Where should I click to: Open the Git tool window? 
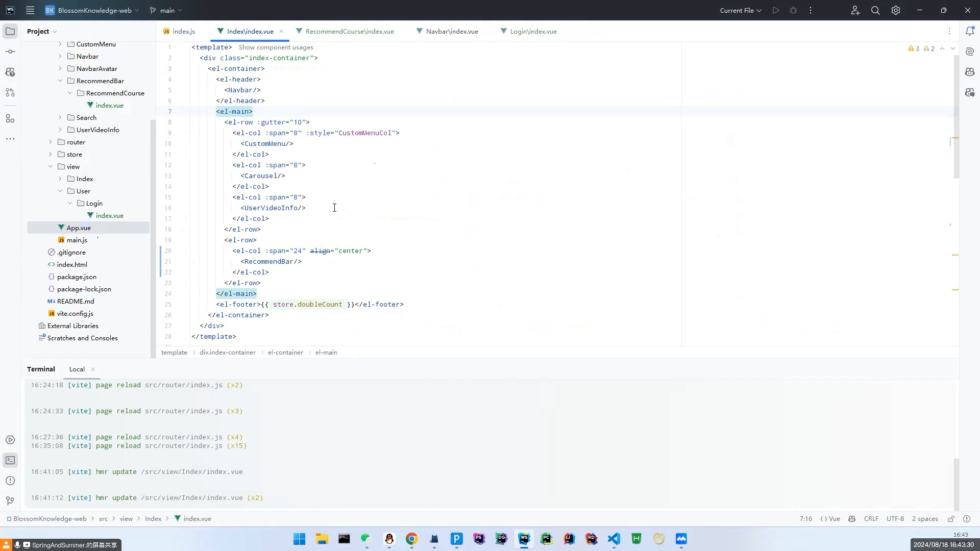[x=10, y=501]
